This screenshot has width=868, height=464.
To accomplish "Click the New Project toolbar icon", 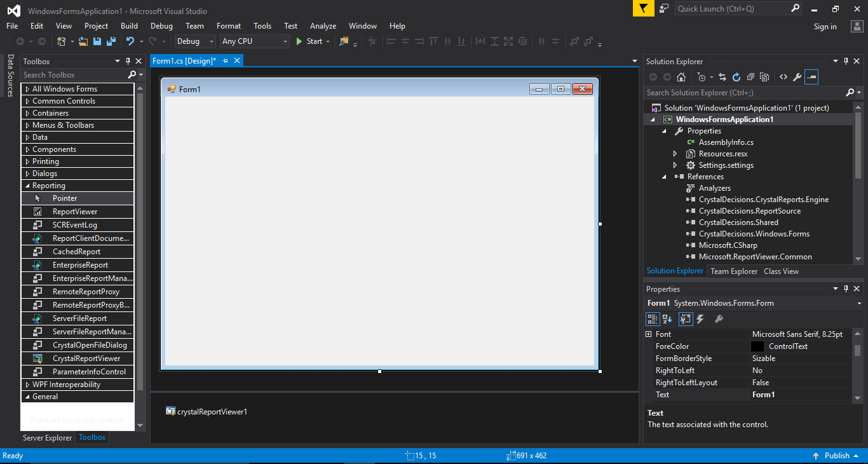I will coord(62,41).
